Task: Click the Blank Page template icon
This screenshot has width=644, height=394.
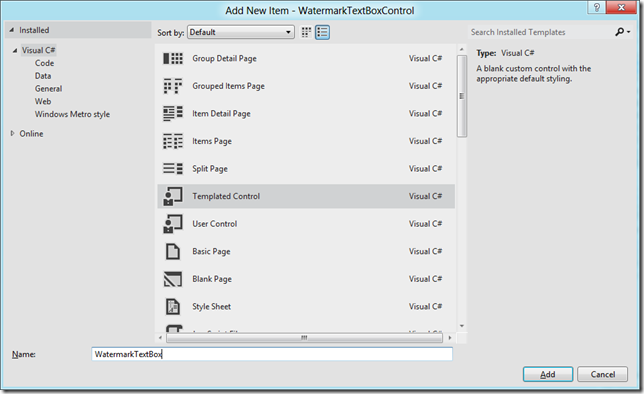Action: [x=173, y=279]
